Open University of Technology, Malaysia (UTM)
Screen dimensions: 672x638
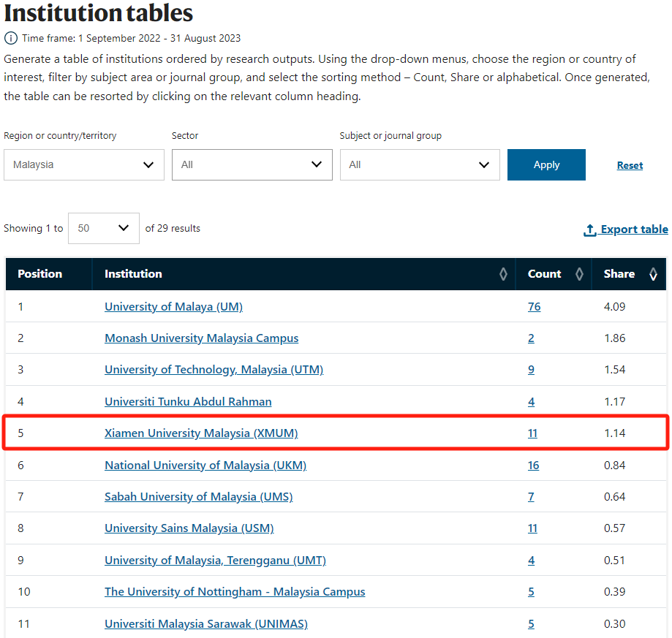(x=214, y=370)
